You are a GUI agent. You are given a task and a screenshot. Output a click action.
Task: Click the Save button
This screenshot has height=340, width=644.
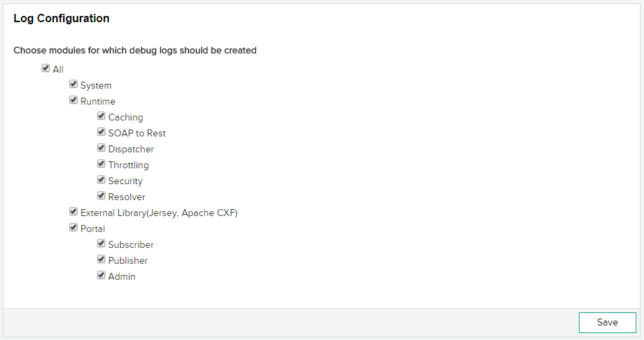[x=607, y=323]
